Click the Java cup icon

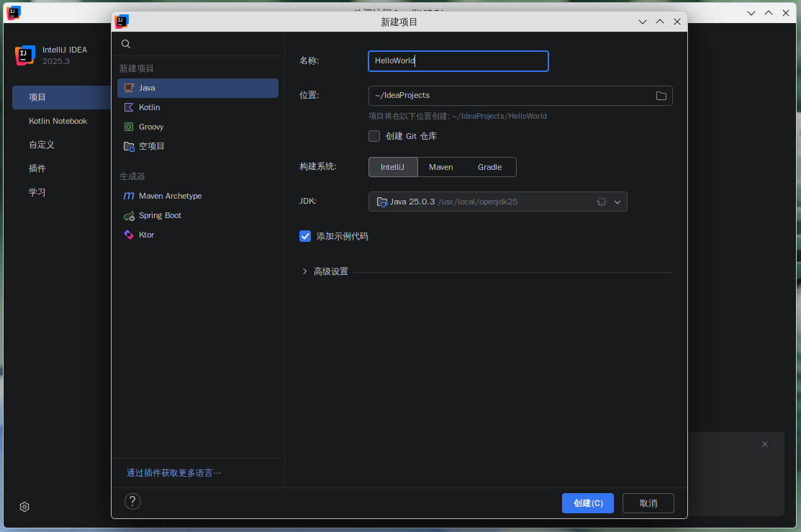pos(129,88)
